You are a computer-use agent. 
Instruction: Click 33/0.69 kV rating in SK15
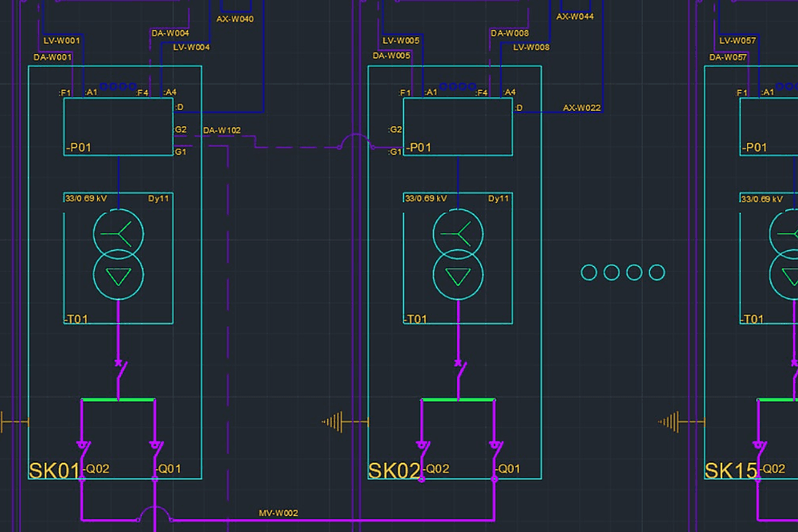pos(762,199)
